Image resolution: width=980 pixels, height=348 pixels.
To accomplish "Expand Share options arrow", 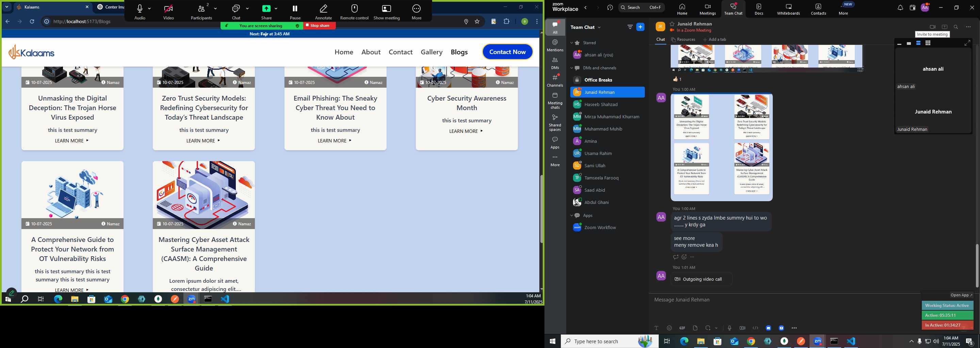I will [276, 8].
